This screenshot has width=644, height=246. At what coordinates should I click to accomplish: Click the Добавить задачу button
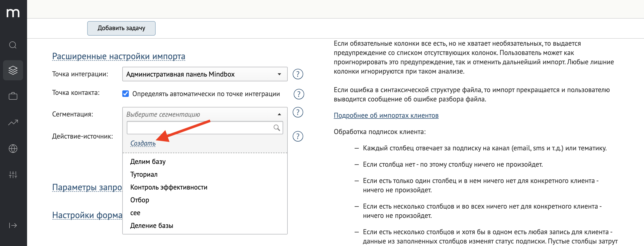(x=121, y=28)
